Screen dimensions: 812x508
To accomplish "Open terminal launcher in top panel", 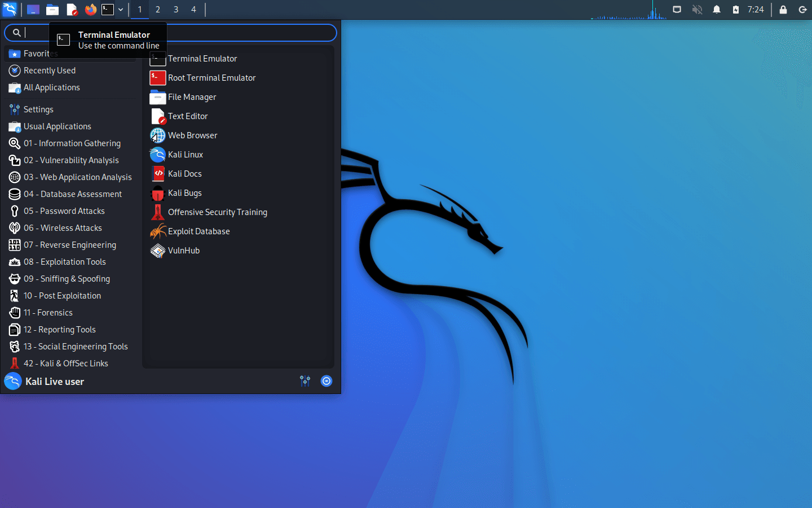I will pyautogui.click(x=108, y=10).
